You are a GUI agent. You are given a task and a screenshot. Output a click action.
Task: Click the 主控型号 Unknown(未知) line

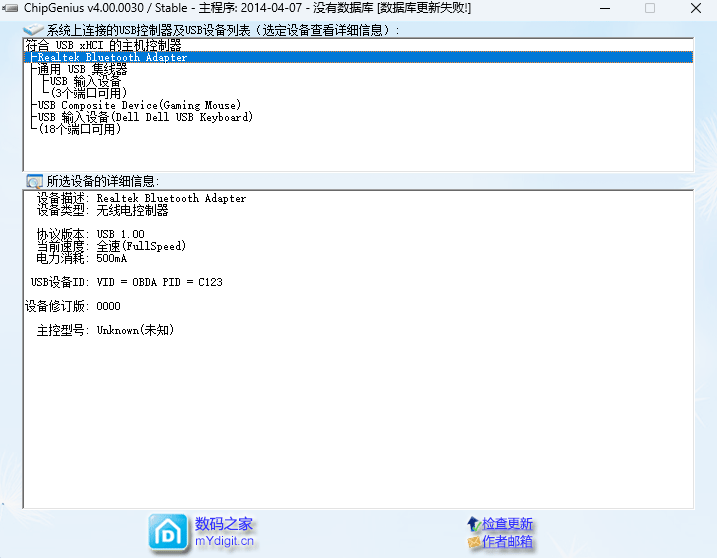105,330
